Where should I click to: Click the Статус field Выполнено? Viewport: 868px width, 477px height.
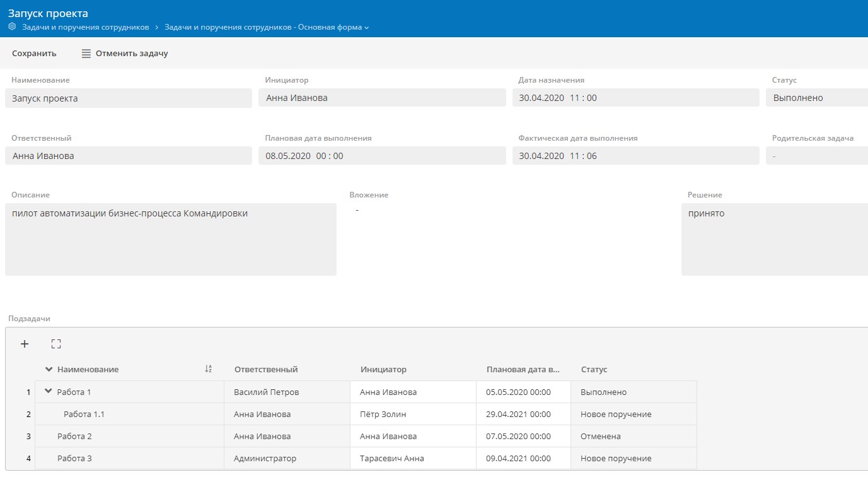(x=817, y=98)
